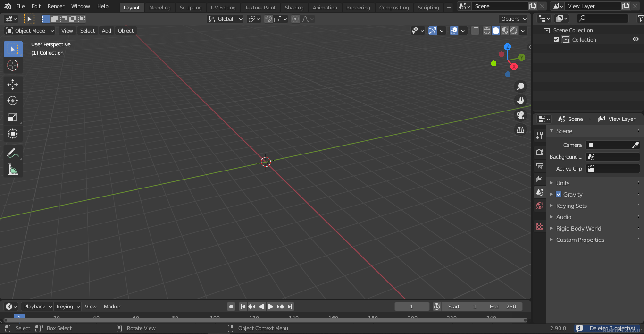Switch to Rendered viewport shading
This screenshot has height=334, width=644.
click(x=514, y=31)
